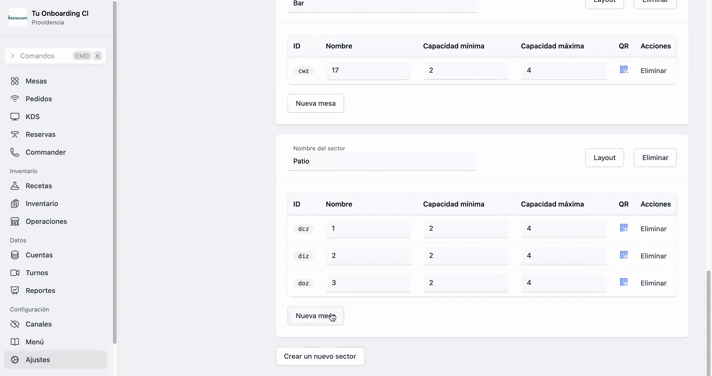Edit name field of table doz
Image resolution: width=712 pixels, height=376 pixels.
click(368, 283)
